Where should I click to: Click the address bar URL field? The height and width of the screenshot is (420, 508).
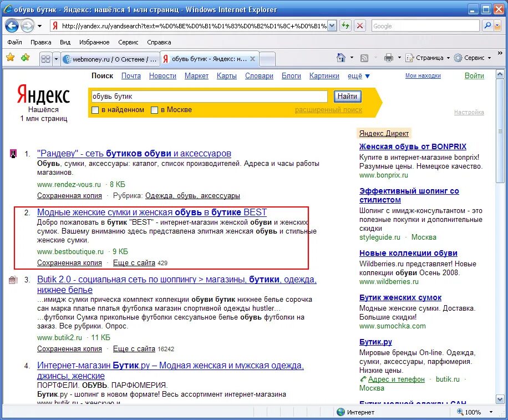[x=194, y=26]
